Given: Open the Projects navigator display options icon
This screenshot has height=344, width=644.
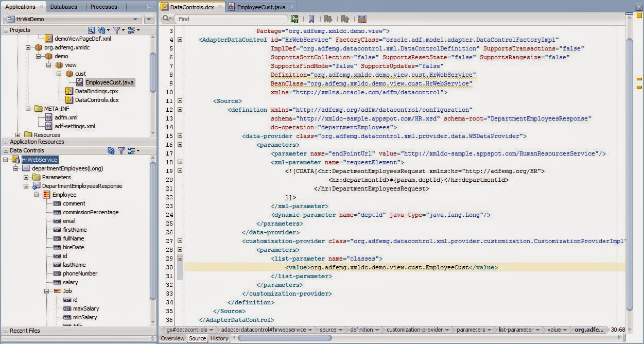Looking at the screenshot, I should [133, 30].
